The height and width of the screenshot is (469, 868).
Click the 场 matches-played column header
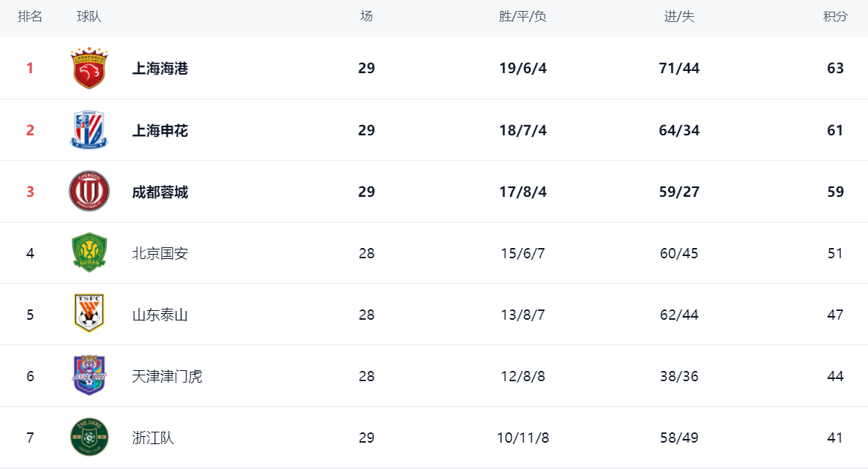coord(367,17)
